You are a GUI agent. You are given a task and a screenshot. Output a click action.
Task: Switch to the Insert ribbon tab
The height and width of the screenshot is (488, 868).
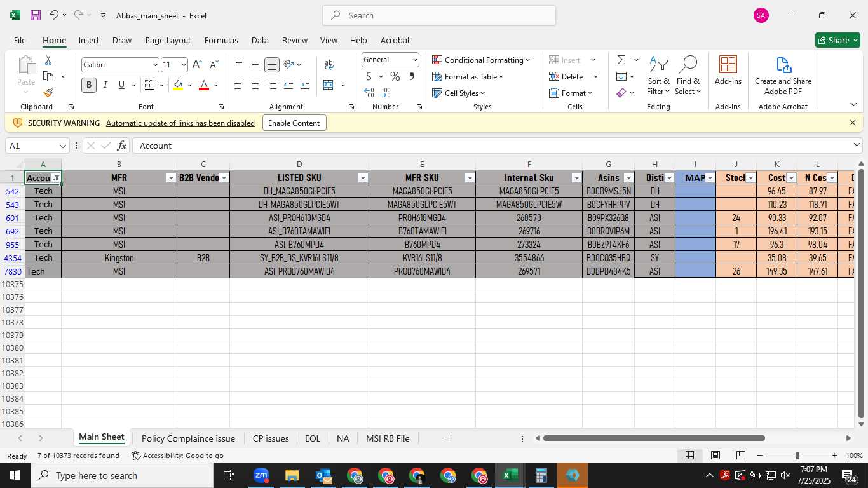pyautogui.click(x=89, y=40)
